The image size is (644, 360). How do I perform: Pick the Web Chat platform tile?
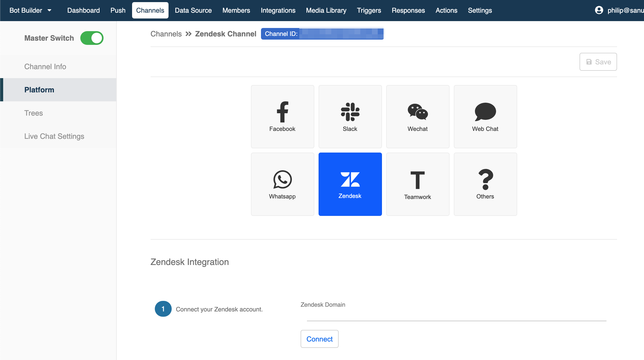[x=485, y=116]
